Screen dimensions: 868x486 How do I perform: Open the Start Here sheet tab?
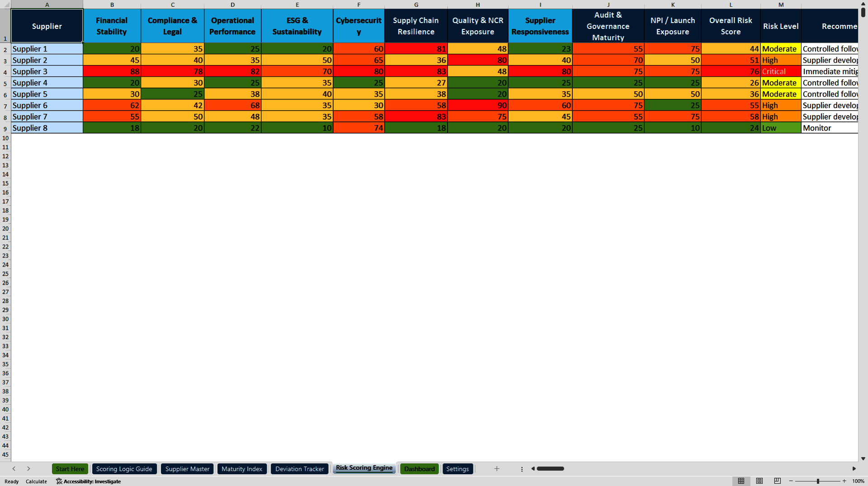tap(70, 469)
